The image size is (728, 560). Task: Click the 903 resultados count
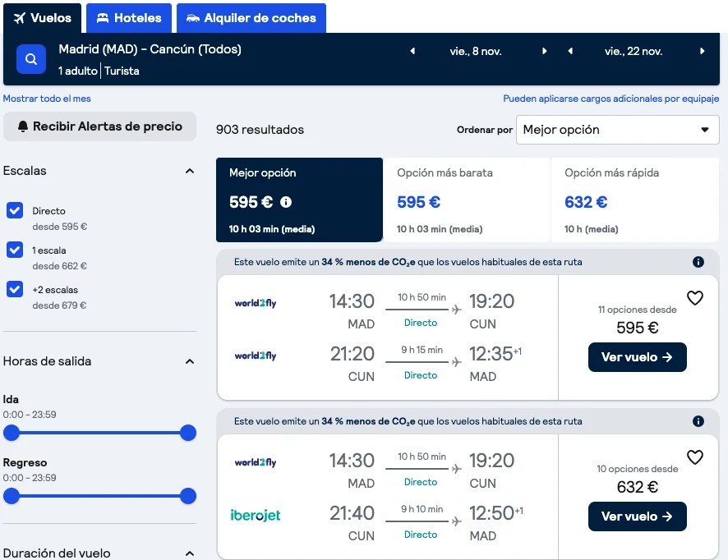click(x=260, y=130)
